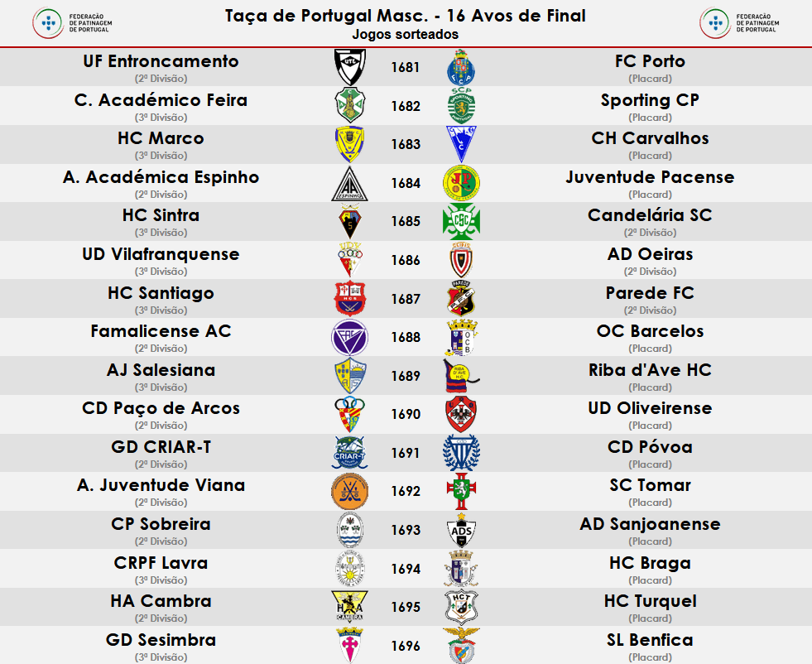
Task: Click match number 1693
Action: click(406, 530)
